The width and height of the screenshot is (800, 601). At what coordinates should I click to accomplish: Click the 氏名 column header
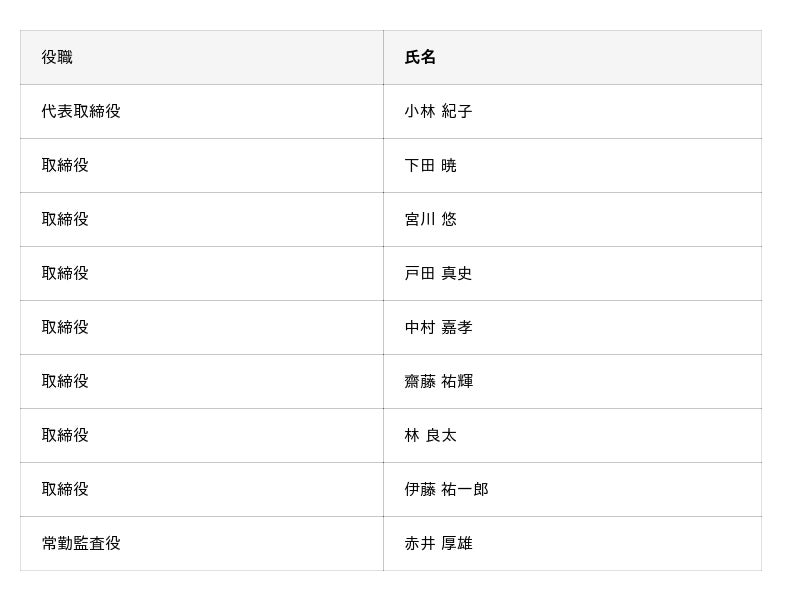[x=420, y=58]
